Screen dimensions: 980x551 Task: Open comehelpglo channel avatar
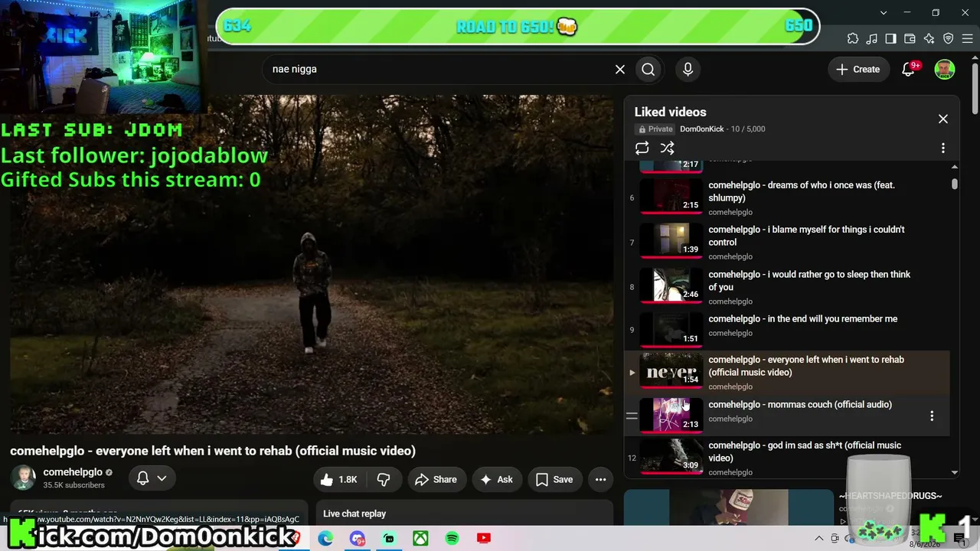click(x=23, y=478)
